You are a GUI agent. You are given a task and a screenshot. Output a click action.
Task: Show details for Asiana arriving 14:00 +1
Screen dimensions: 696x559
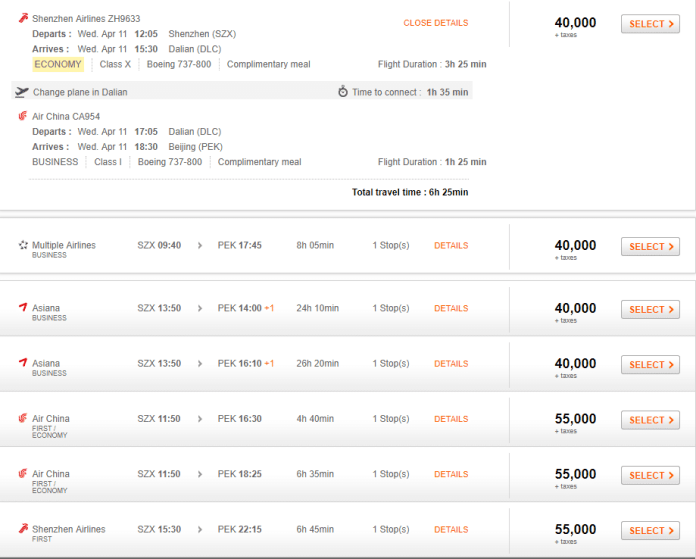(451, 308)
